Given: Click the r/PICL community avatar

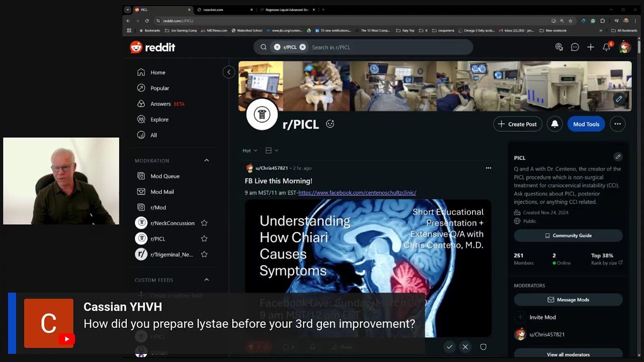Looking at the screenshot, I should [262, 114].
